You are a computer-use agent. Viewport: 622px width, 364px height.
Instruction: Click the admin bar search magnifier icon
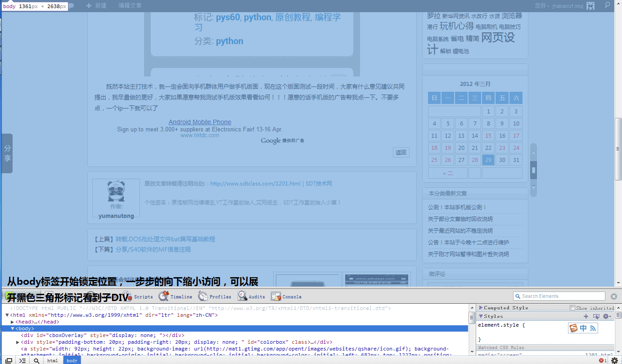607,5
